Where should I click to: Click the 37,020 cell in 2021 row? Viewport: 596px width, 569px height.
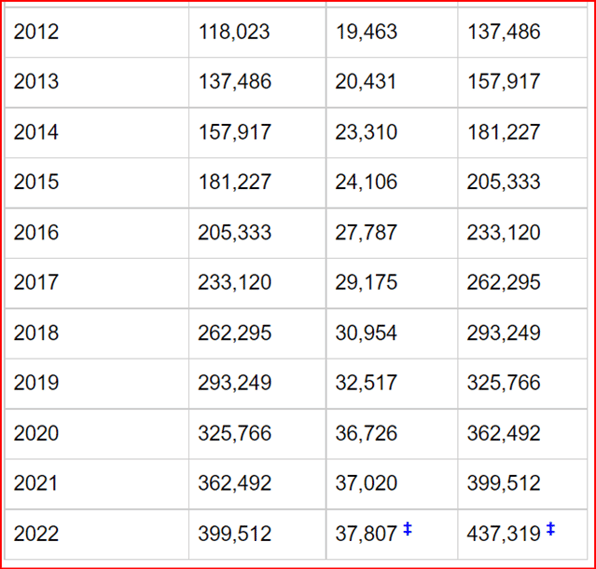[392, 484]
